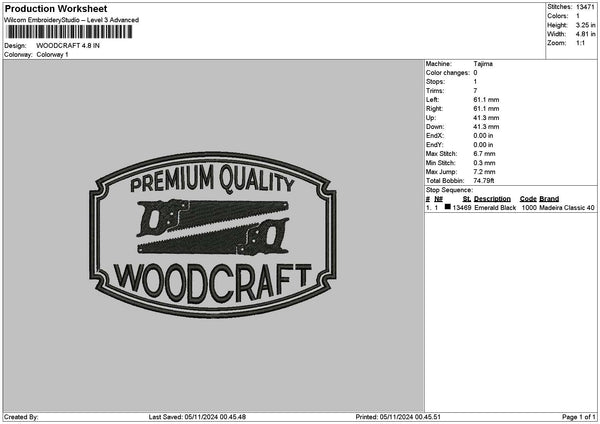
Task: Click the Total Bobbin value 74.79ft
Action: tap(484, 181)
